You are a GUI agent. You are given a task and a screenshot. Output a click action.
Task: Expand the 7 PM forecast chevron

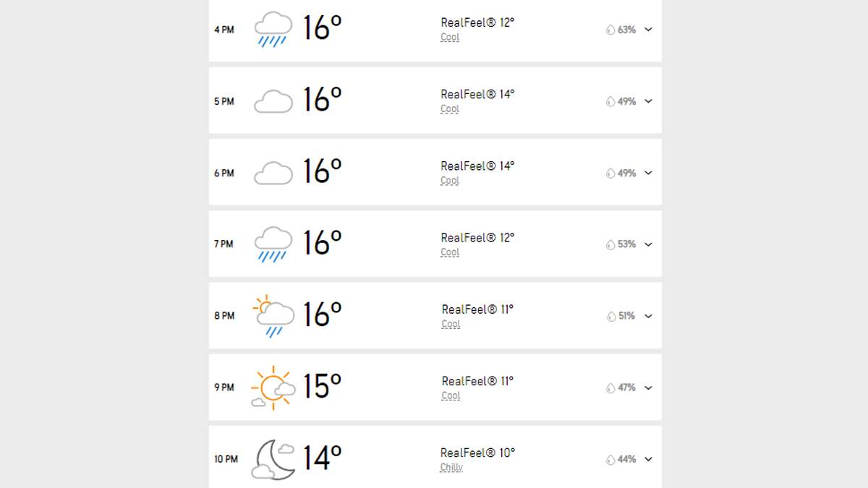click(x=648, y=244)
